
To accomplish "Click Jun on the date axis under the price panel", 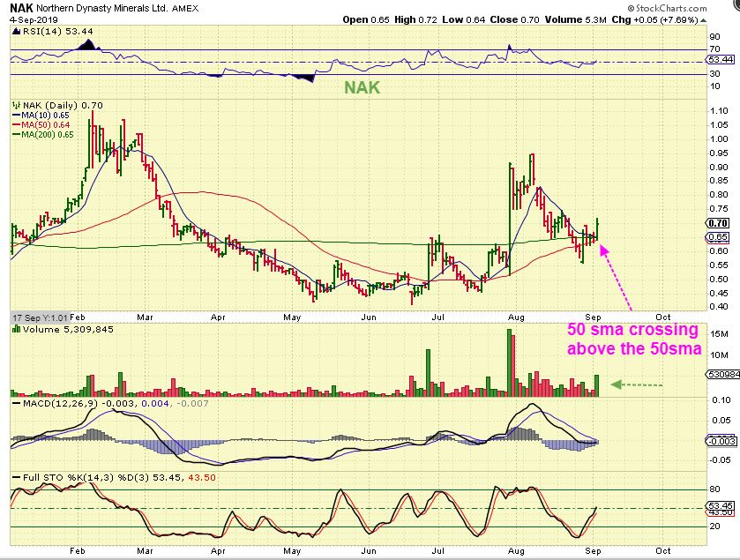I will (369, 317).
